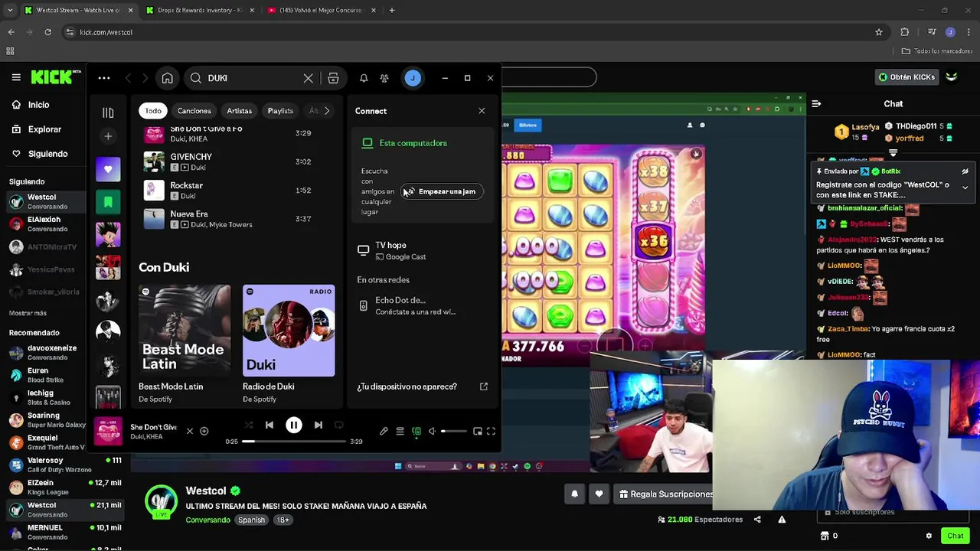Select the Todo filter chip
This screenshot has width=980, height=551.
pyautogui.click(x=153, y=111)
